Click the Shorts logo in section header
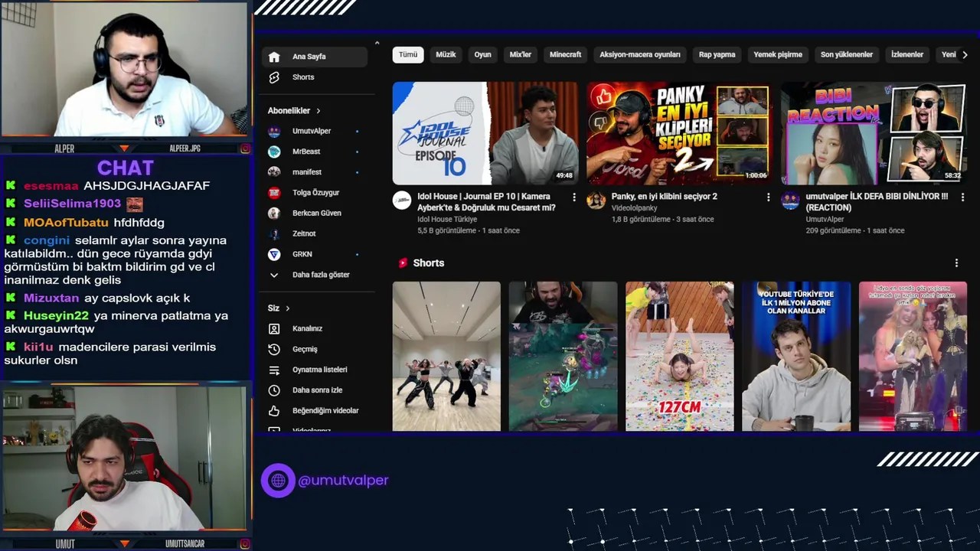The image size is (980, 551). click(403, 263)
